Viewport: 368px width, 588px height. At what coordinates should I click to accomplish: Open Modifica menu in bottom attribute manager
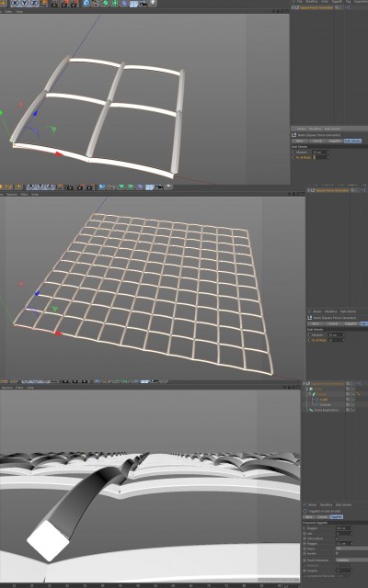tap(326, 504)
